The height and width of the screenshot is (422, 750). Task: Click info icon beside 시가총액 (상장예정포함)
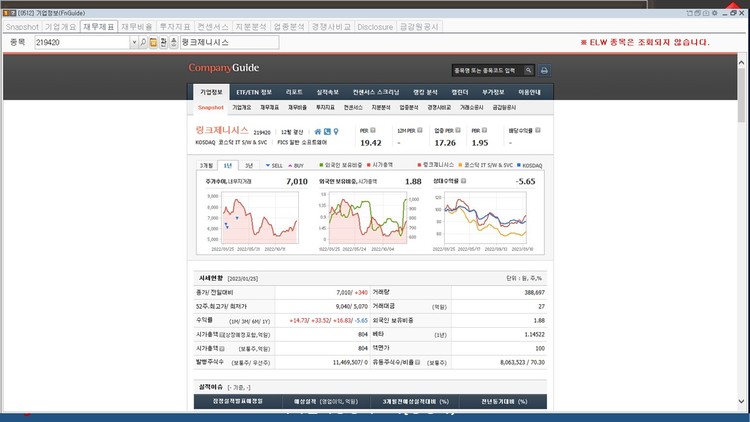point(221,334)
